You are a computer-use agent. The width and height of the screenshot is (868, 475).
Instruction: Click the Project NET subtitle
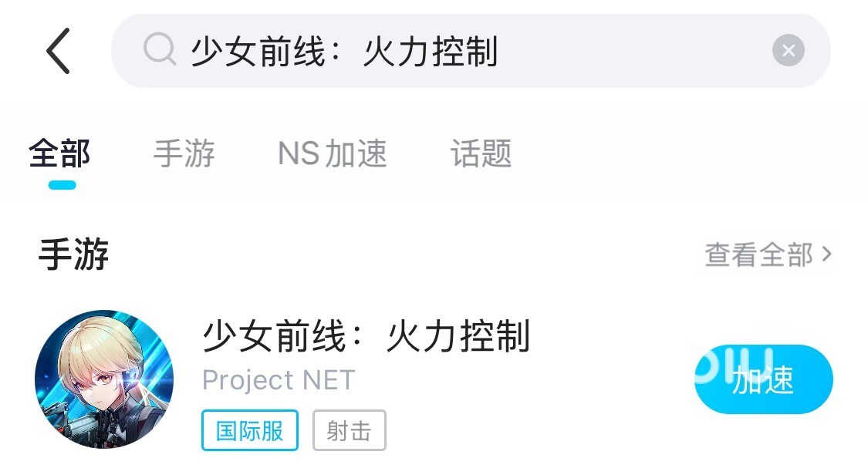278,380
